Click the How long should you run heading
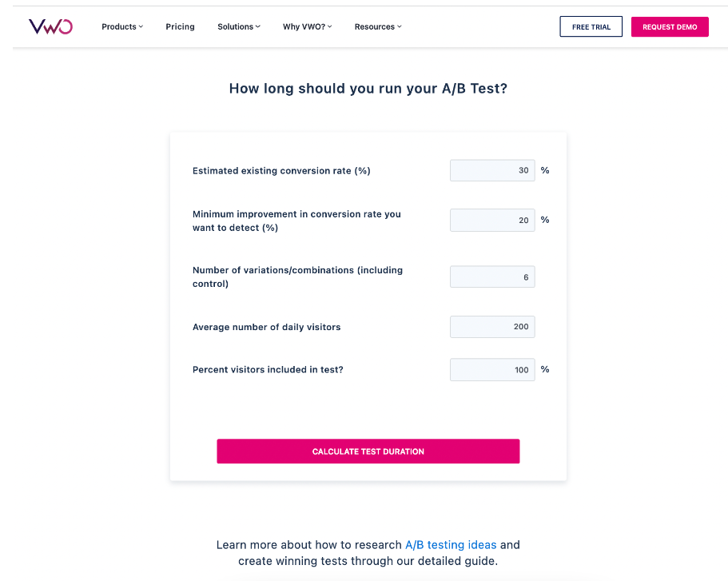728x581 pixels. (368, 88)
